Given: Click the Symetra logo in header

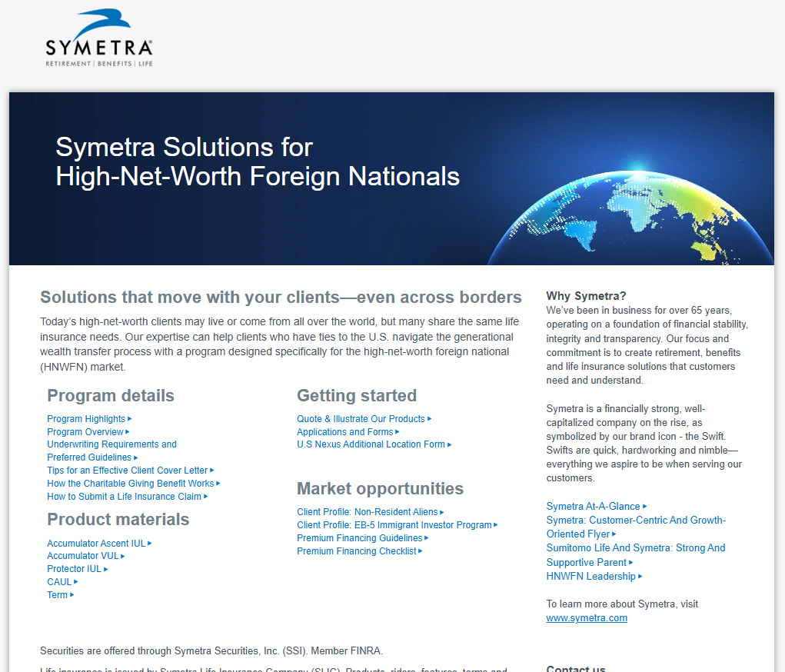Looking at the screenshot, I should click(98, 38).
